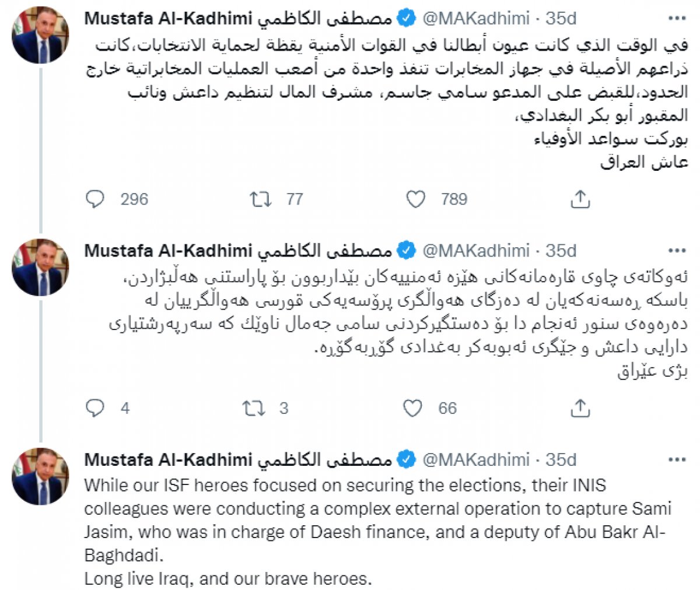Click Mustafa Al-Kadhimi name on the English tweet
This screenshot has height=590, width=700.
click(168, 459)
